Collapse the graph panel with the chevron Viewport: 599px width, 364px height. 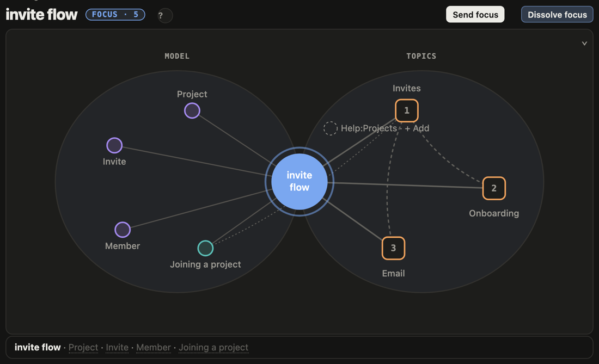point(584,44)
